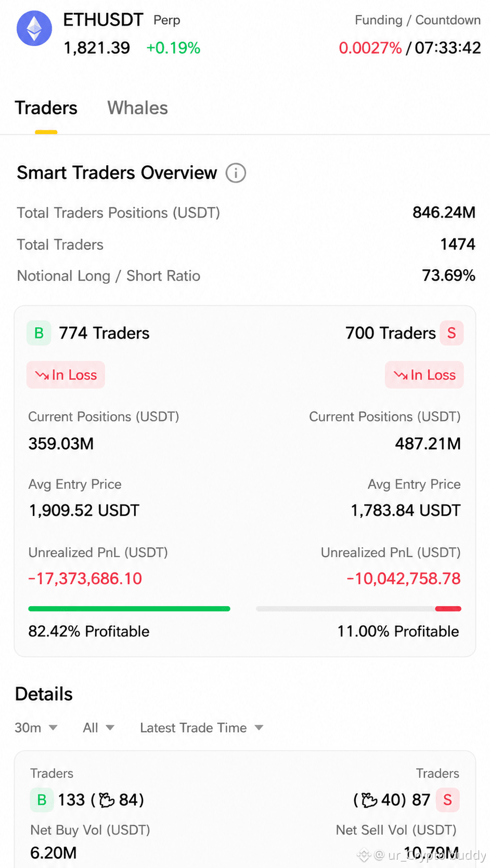Screen dimensions: 490x868
Task: Click the green B buy badge beside 774 Traders
Action: (39, 333)
